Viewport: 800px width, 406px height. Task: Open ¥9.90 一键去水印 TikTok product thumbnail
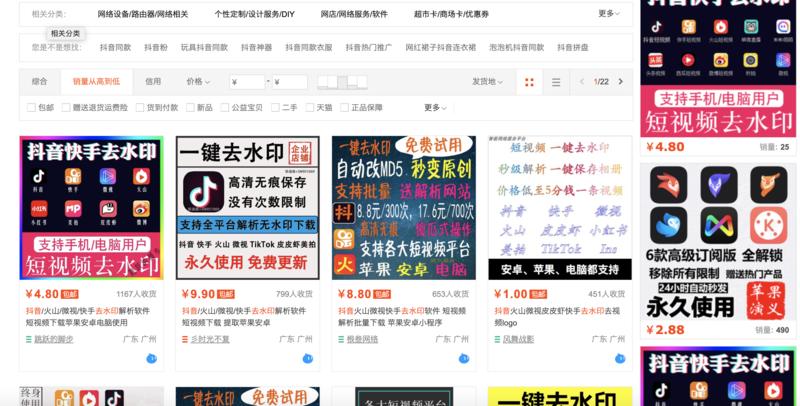point(247,208)
